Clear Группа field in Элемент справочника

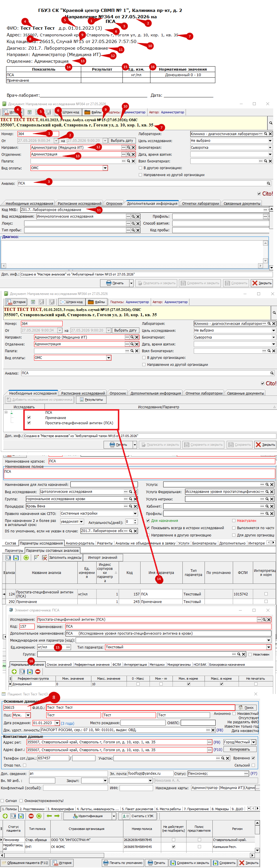click(244, 654)
